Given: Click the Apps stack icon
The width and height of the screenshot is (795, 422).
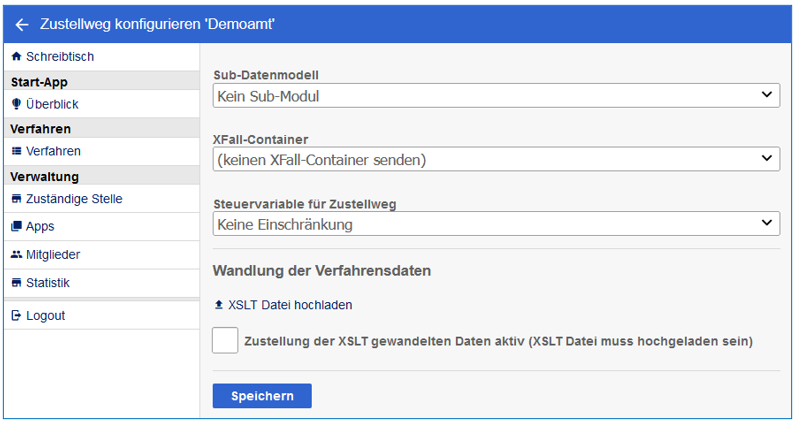Looking at the screenshot, I should pos(16,227).
